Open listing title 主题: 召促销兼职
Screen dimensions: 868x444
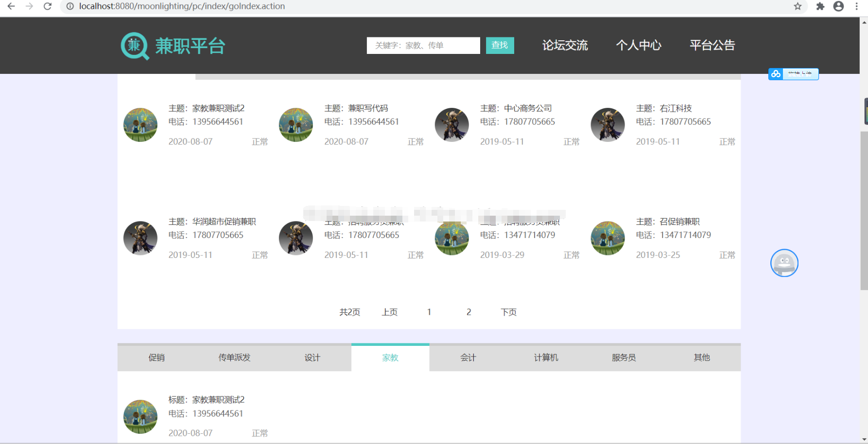[x=668, y=222]
